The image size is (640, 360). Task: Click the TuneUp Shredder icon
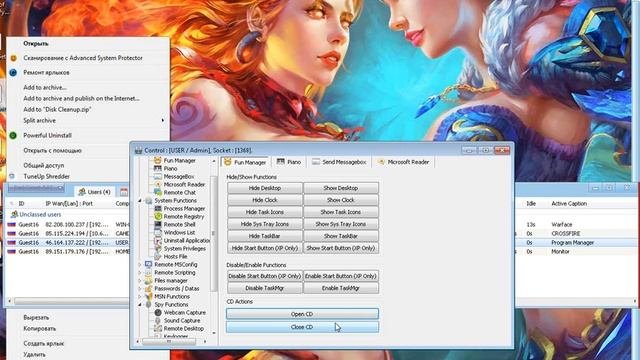12,176
